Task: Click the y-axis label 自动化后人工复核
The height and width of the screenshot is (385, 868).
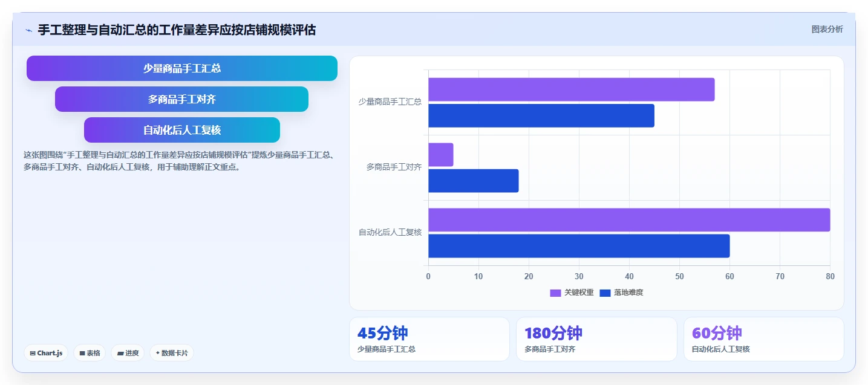Action: pyautogui.click(x=390, y=233)
